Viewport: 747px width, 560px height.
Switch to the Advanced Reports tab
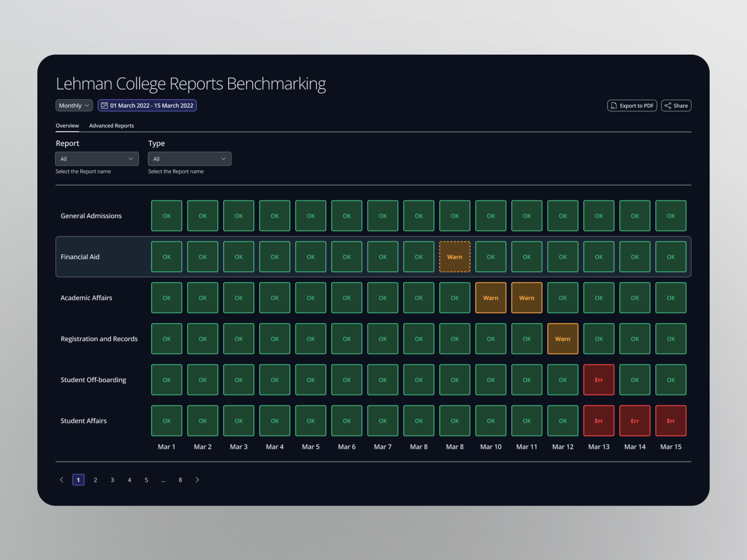[x=112, y=125]
